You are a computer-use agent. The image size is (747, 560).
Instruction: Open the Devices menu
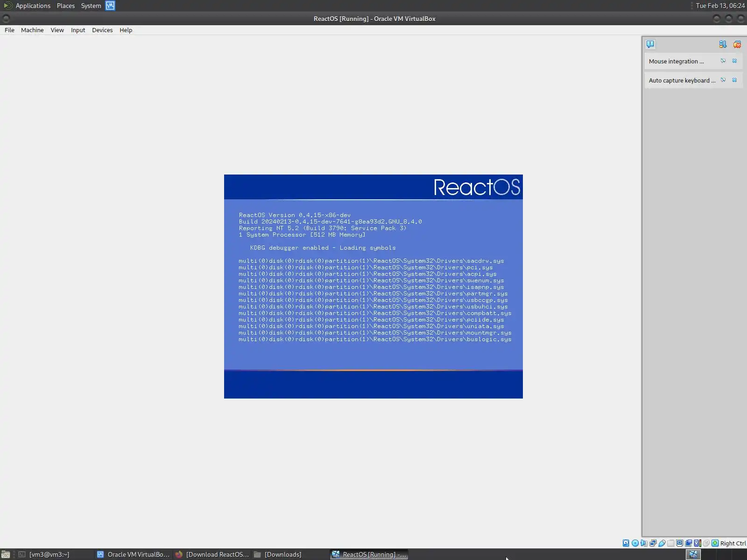click(102, 30)
